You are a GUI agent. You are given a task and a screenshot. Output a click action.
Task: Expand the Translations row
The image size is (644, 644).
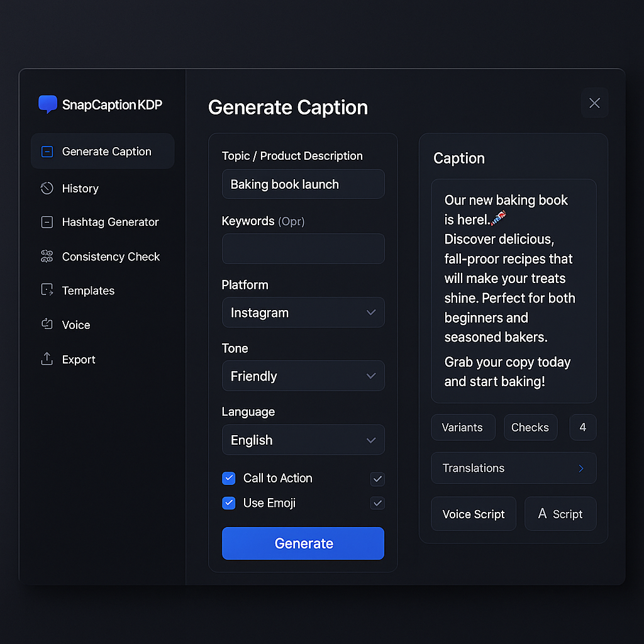coord(513,469)
